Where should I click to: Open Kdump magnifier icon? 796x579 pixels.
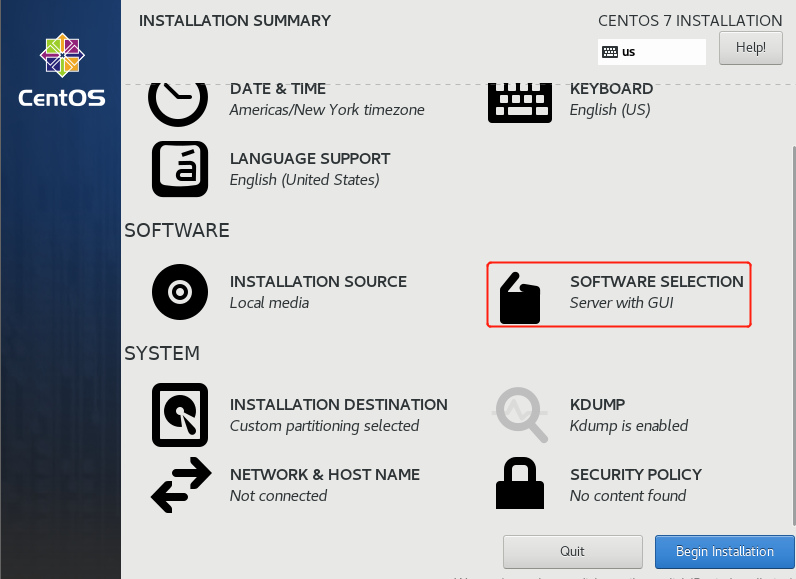520,415
